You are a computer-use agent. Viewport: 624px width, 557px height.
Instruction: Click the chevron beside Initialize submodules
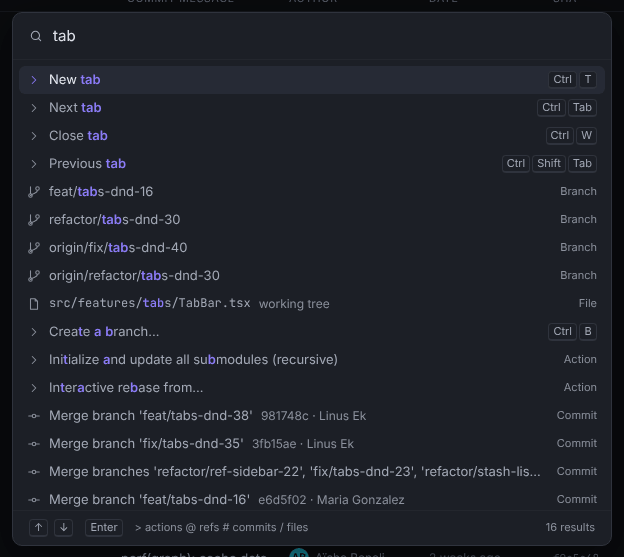point(34,360)
